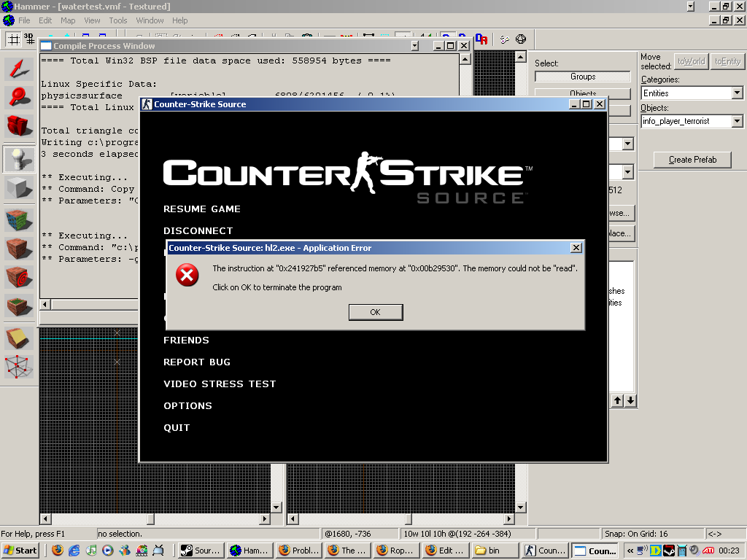Click the up arrow button in side panel

617,400
